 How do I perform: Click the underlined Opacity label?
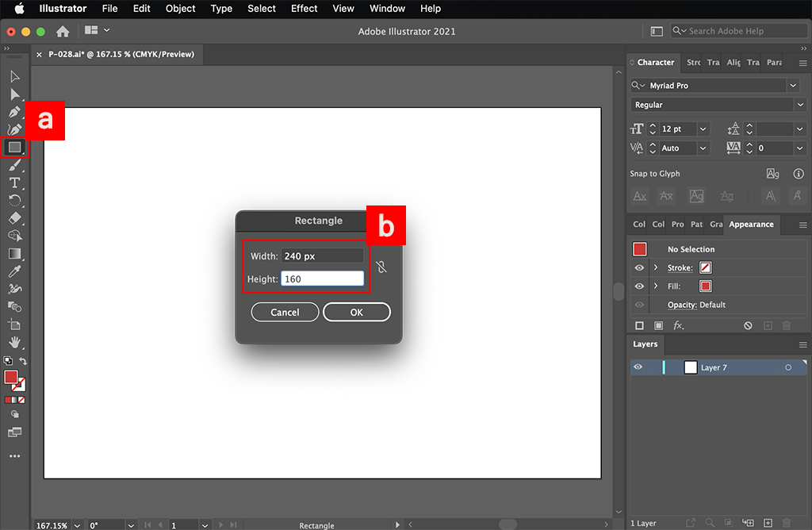coord(682,305)
